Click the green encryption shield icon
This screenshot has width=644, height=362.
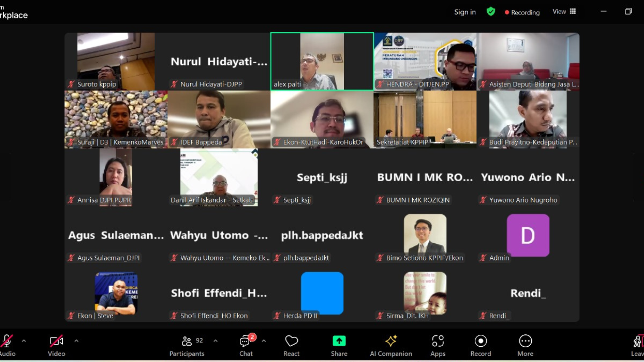coord(491,12)
